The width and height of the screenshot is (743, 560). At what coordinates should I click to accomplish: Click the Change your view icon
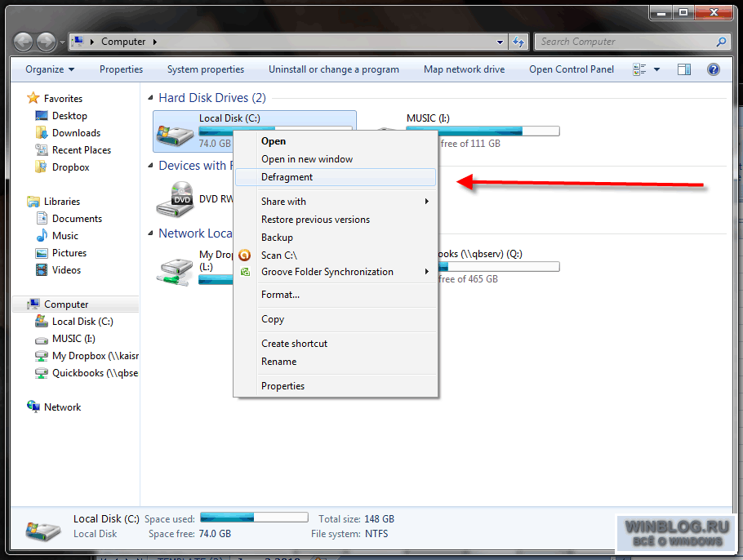pyautogui.click(x=639, y=69)
